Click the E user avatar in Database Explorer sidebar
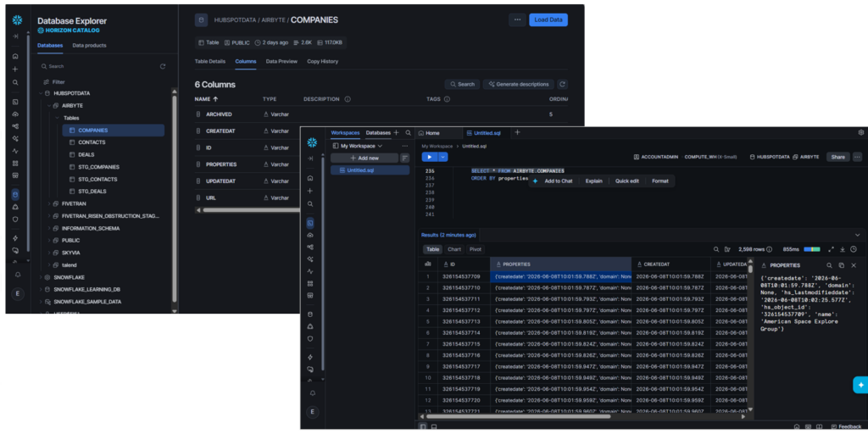The image size is (868, 434). click(17, 294)
